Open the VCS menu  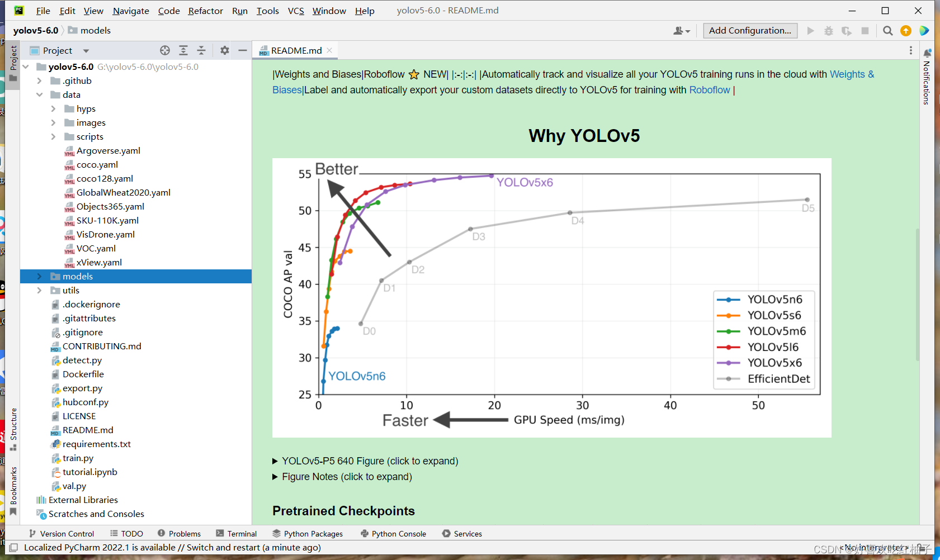[x=296, y=11]
